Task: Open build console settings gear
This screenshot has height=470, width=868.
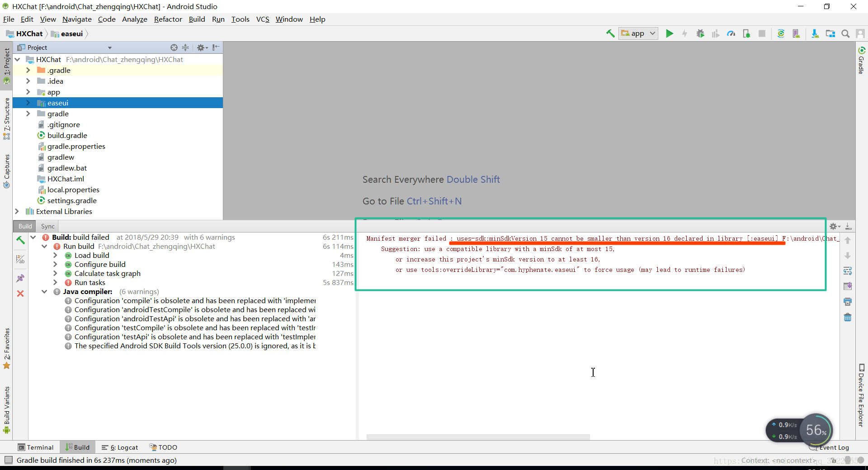Action: point(835,226)
